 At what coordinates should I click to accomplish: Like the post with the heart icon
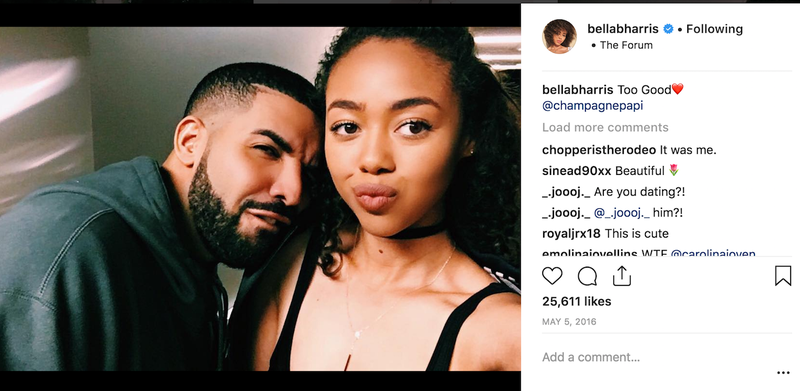coord(552,276)
